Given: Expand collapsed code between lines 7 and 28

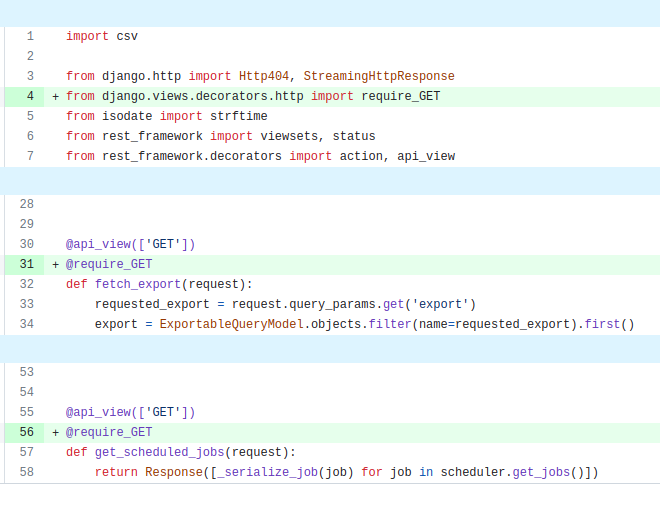Looking at the screenshot, I should 330,181.
